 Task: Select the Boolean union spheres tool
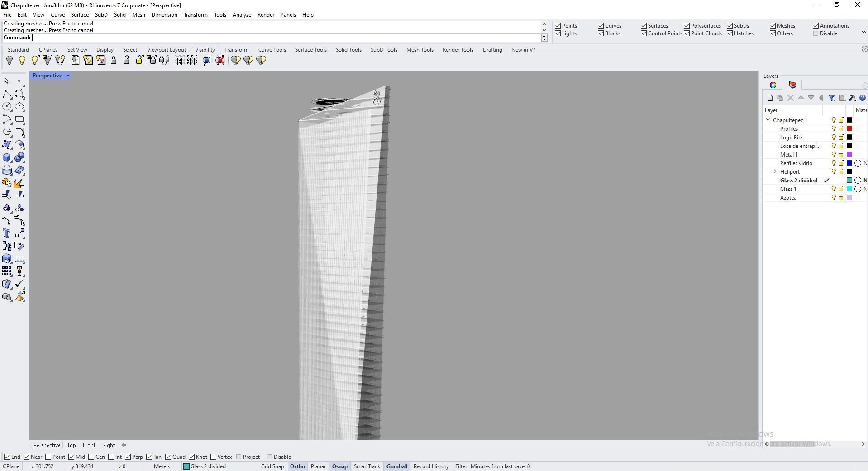coord(19,157)
